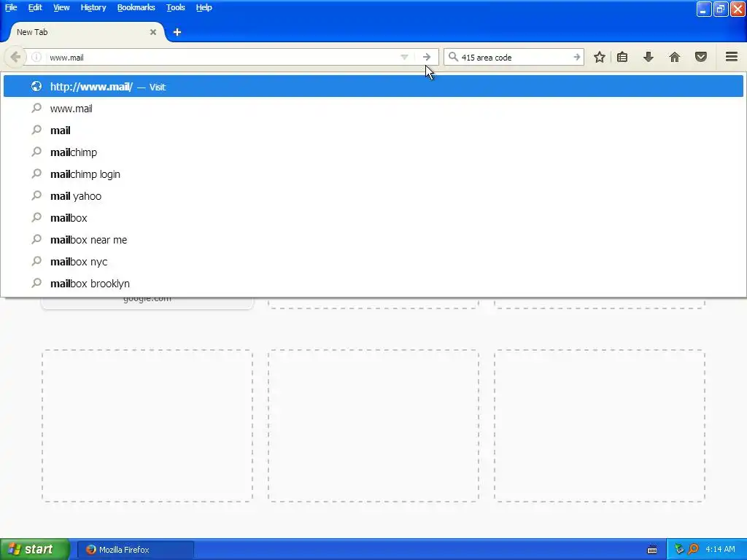Select the 'mailbox nyc' suggestion
Viewport: 747px width, 560px height.
click(373, 262)
